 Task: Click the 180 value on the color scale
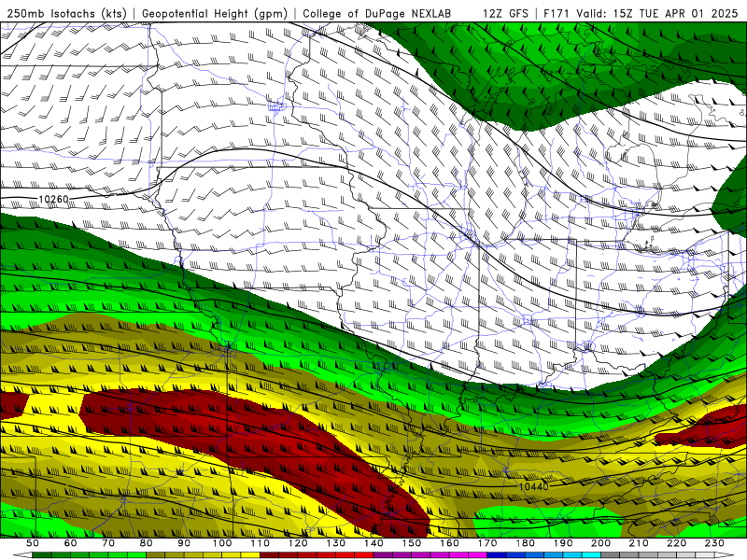(526, 543)
